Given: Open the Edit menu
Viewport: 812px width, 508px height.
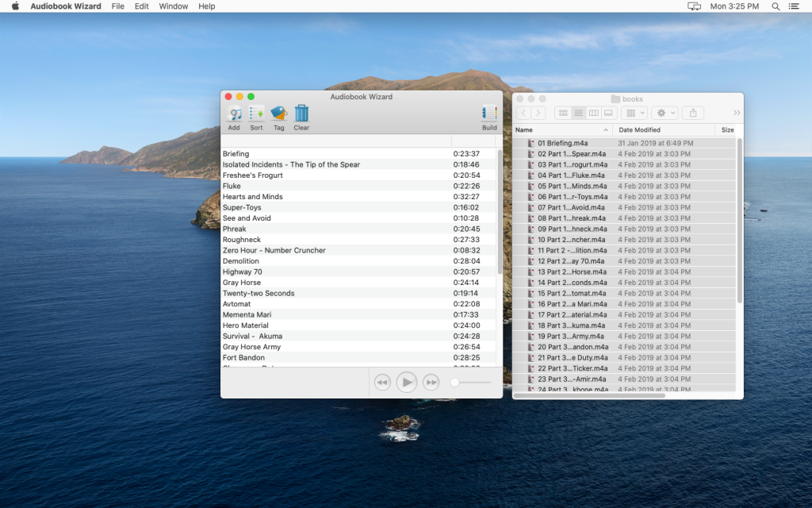Looking at the screenshot, I should tap(141, 6).
